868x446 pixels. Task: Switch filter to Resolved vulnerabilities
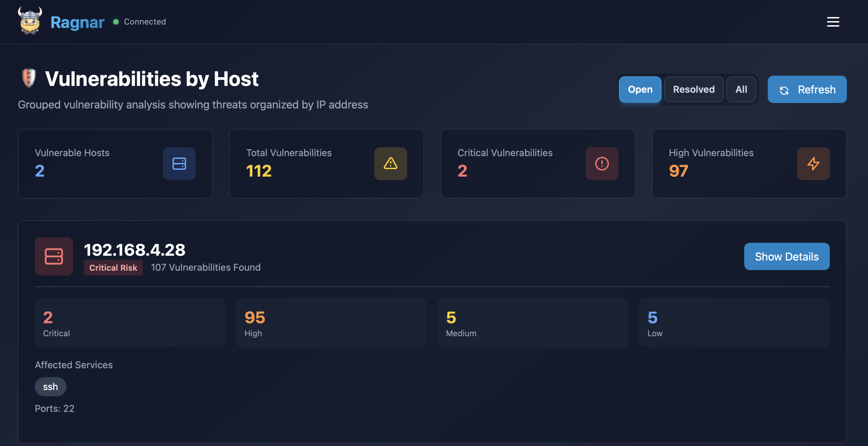click(x=693, y=89)
